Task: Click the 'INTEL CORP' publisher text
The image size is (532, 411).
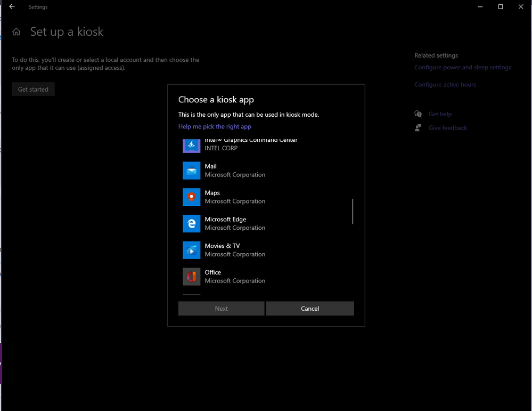Action: (221, 148)
